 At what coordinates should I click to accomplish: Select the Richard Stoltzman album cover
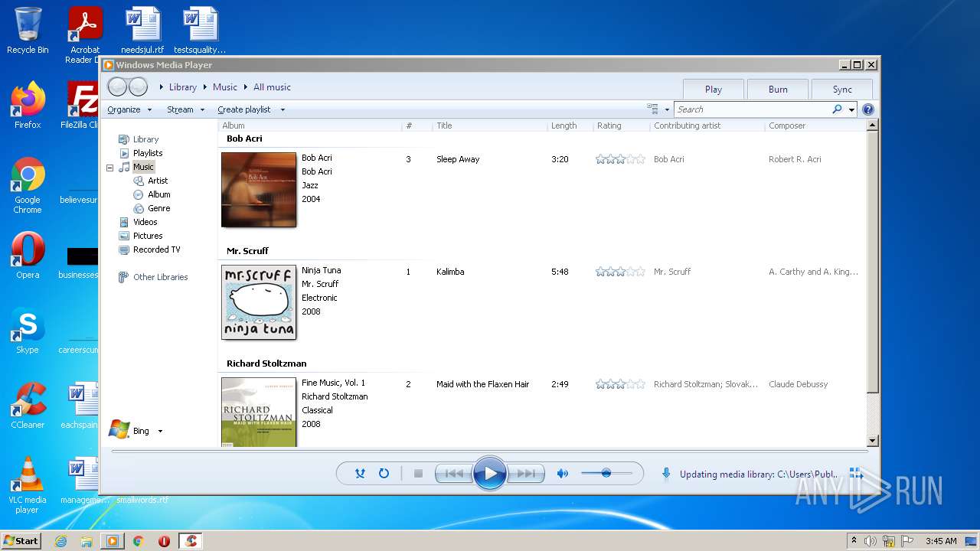(x=259, y=412)
